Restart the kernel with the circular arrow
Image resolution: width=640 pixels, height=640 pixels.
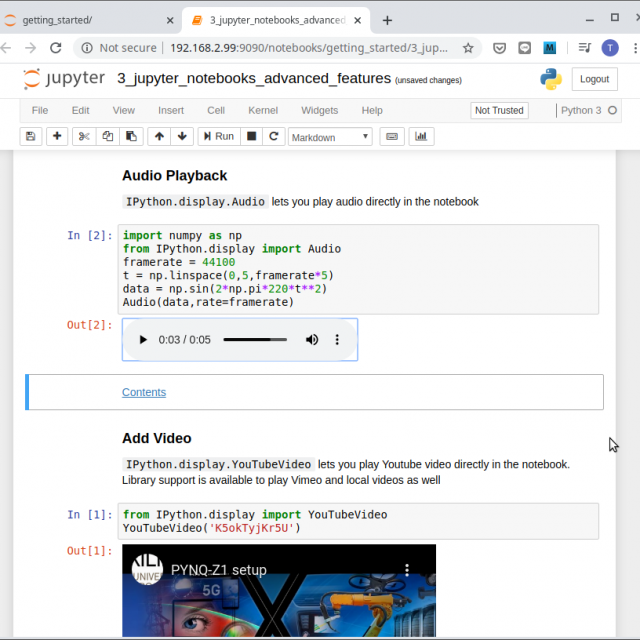(274, 136)
